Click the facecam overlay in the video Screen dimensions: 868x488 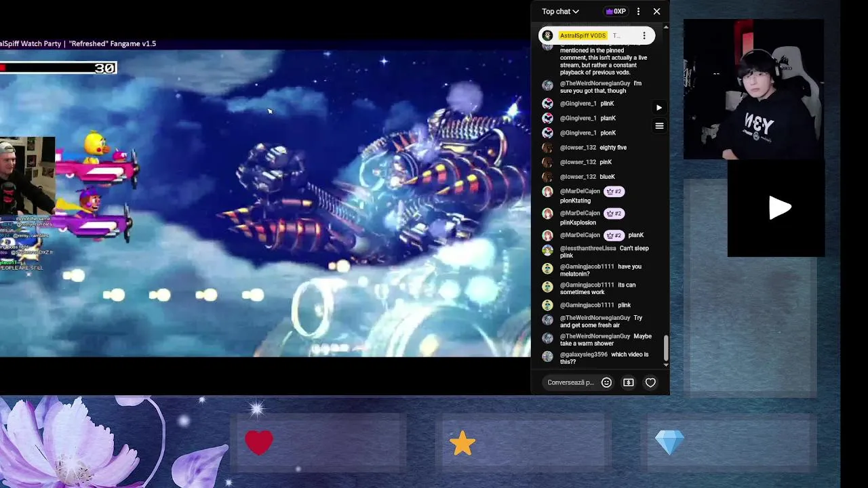[x=27, y=176]
